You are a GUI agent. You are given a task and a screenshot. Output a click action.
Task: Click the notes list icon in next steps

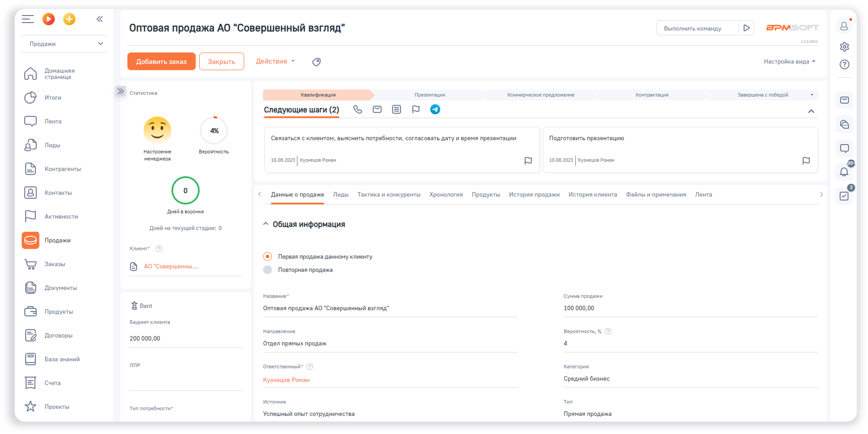click(x=397, y=109)
